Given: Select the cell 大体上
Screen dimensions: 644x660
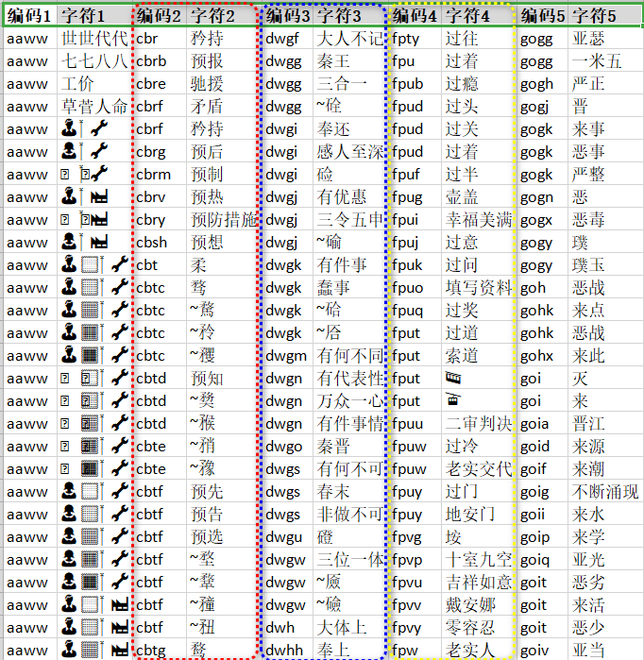Looking at the screenshot, I should [350, 628].
